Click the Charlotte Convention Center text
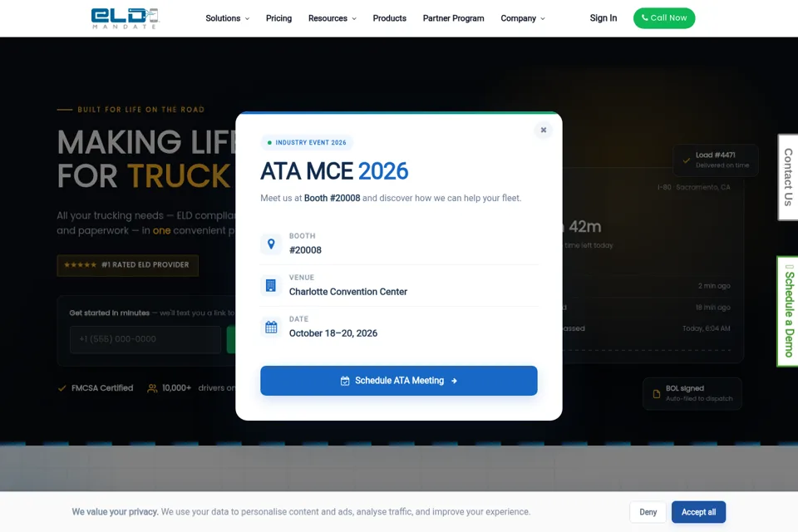Image resolution: width=798 pixels, height=532 pixels. [x=348, y=292]
